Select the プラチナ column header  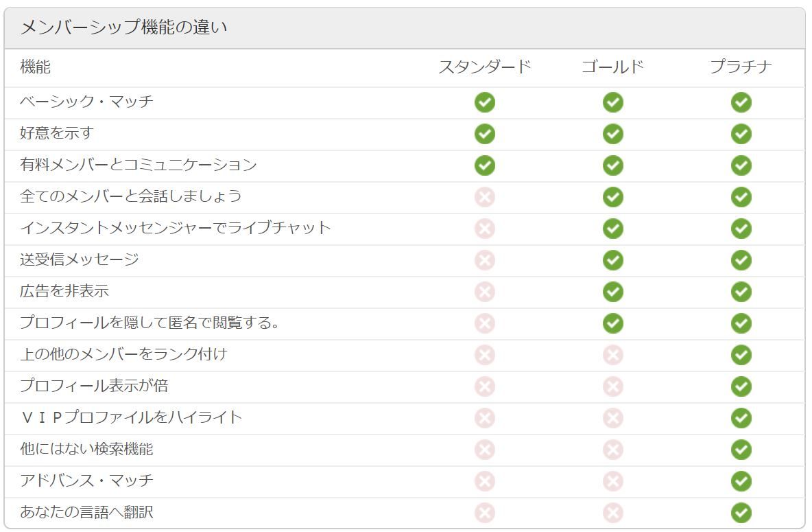coord(741,67)
